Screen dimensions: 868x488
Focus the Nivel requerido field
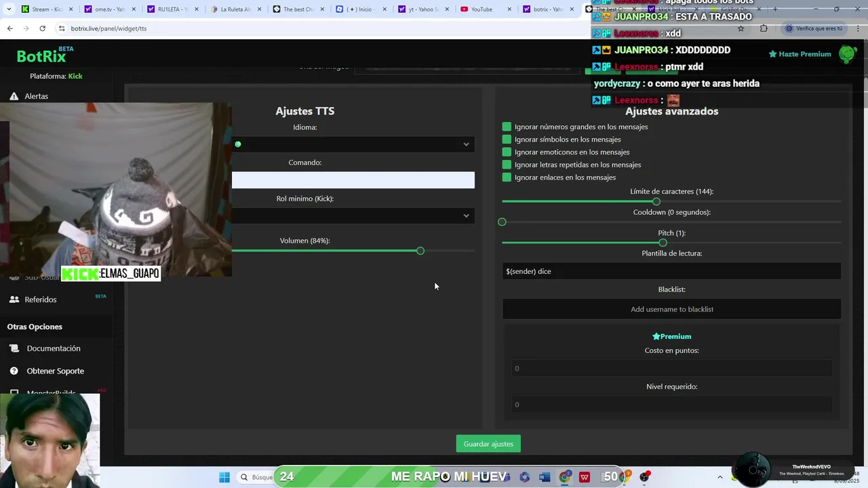pyautogui.click(x=671, y=405)
